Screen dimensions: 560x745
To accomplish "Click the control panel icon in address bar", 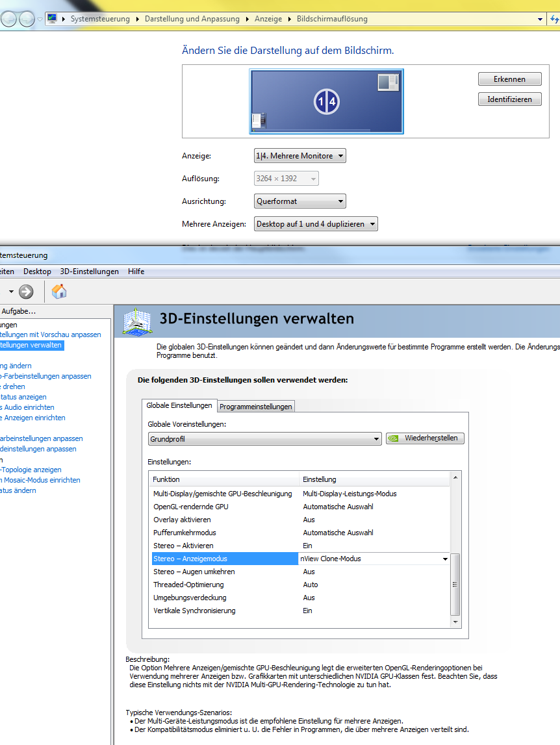I will click(52, 19).
